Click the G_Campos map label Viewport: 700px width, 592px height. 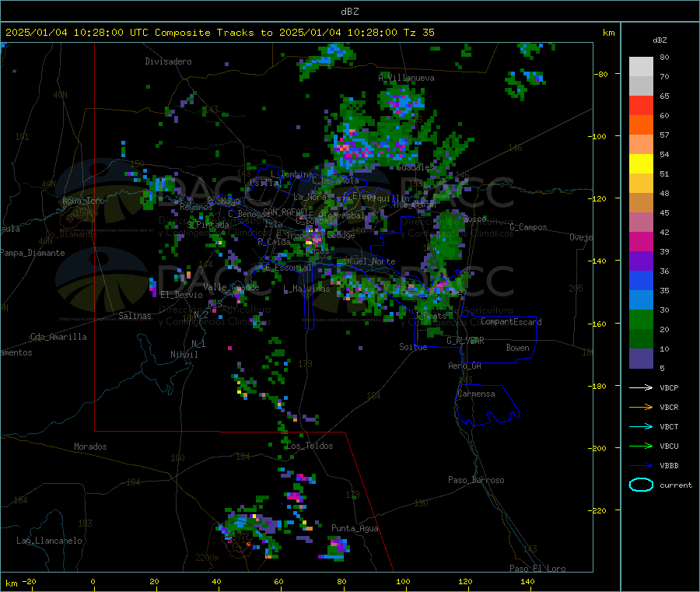[529, 227]
